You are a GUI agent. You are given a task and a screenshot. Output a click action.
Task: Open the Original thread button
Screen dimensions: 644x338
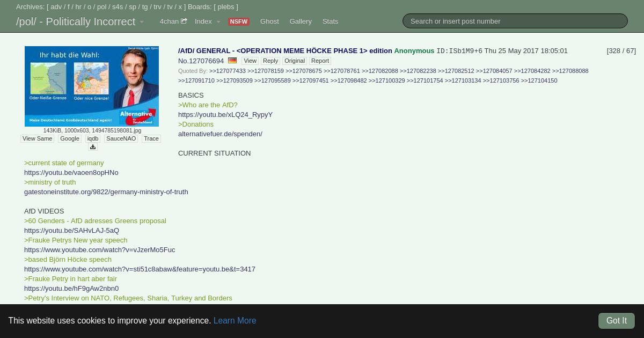tap(295, 61)
